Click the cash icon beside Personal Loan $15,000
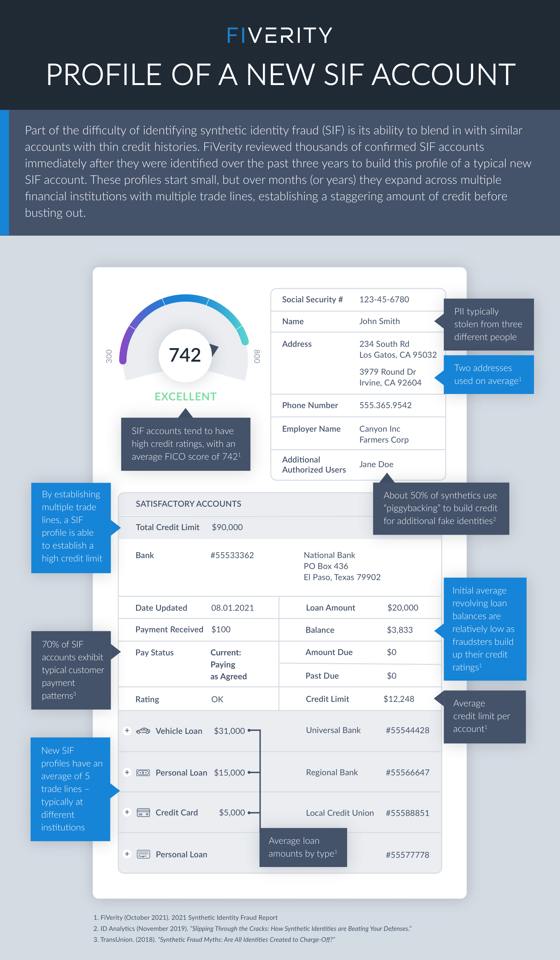The height and width of the screenshot is (960, 560). point(143,772)
